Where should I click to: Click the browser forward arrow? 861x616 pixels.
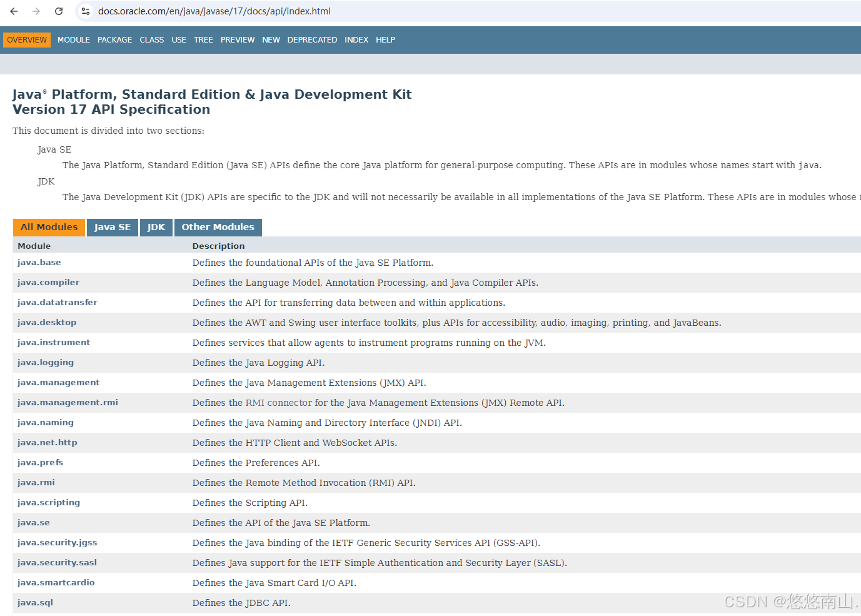[36, 11]
